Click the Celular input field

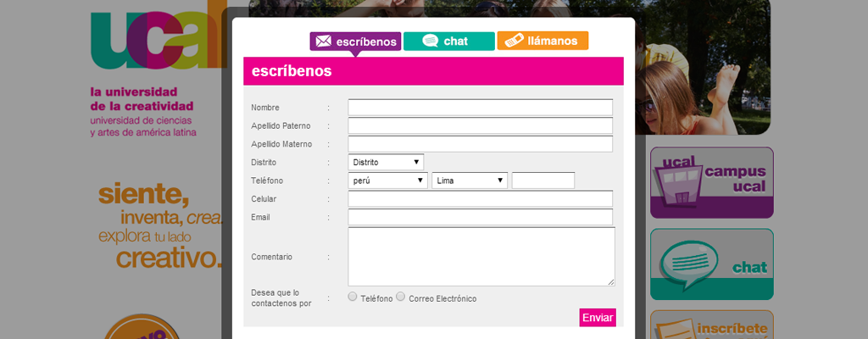(x=480, y=199)
